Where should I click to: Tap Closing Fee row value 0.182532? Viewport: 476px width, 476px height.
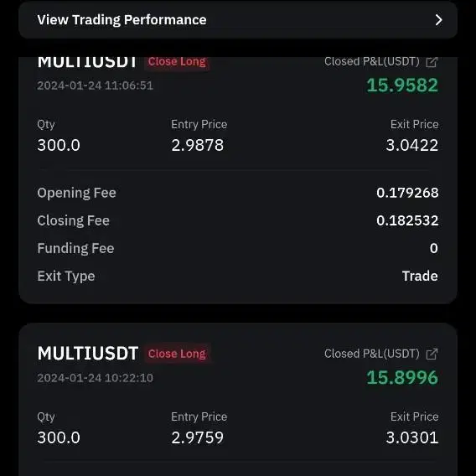(x=407, y=220)
